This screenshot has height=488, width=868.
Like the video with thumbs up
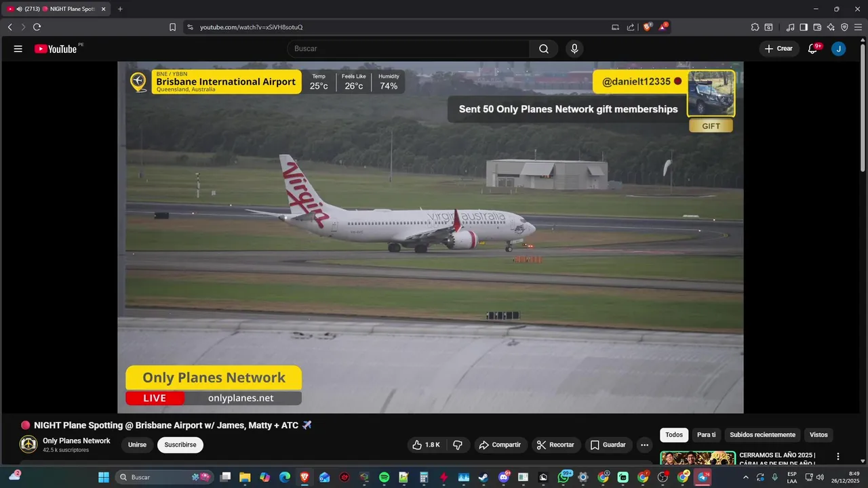tap(427, 445)
